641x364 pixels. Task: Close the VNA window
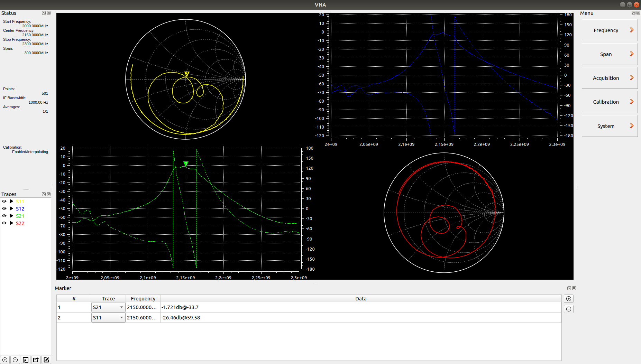pyautogui.click(x=637, y=4)
